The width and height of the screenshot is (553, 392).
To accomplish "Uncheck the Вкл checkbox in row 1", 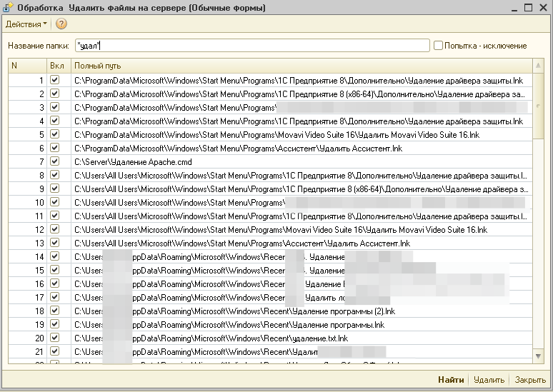I will click(x=55, y=80).
